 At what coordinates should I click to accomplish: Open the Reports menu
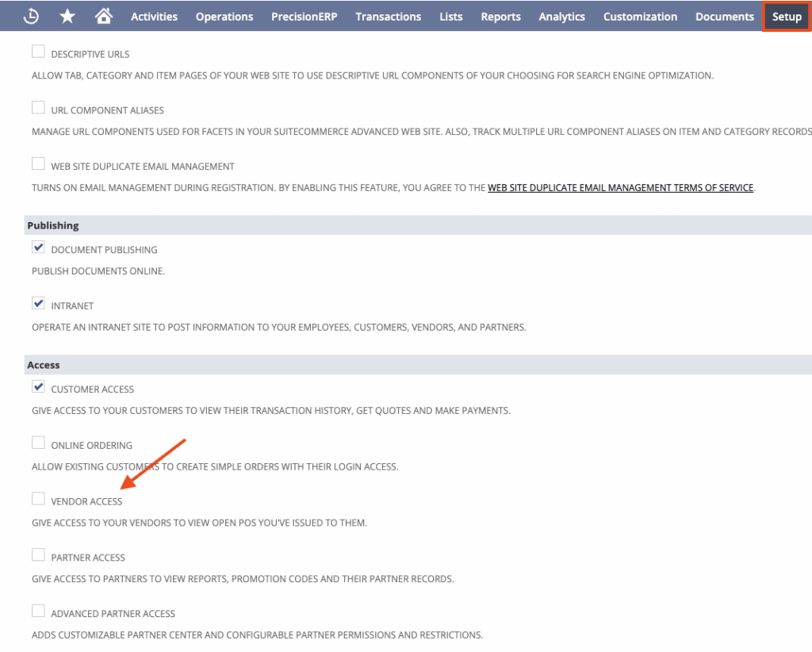pyautogui.click(x=500, y=17)
